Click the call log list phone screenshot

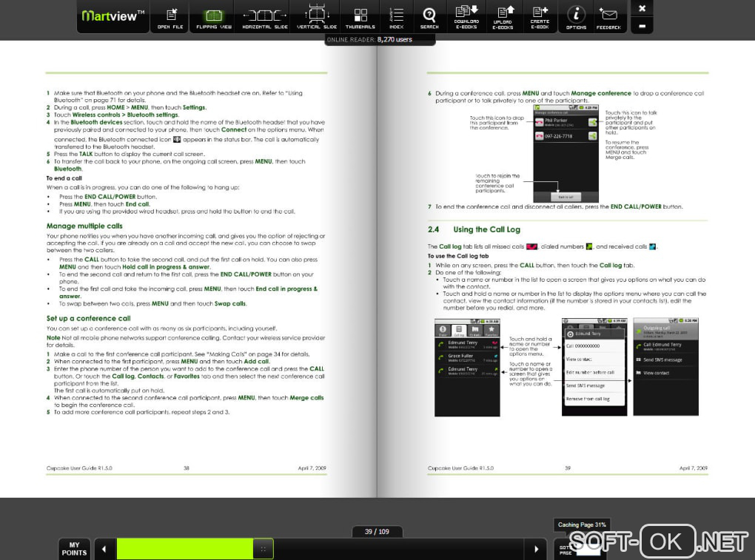pyautogui.click(x=467, y=368)
